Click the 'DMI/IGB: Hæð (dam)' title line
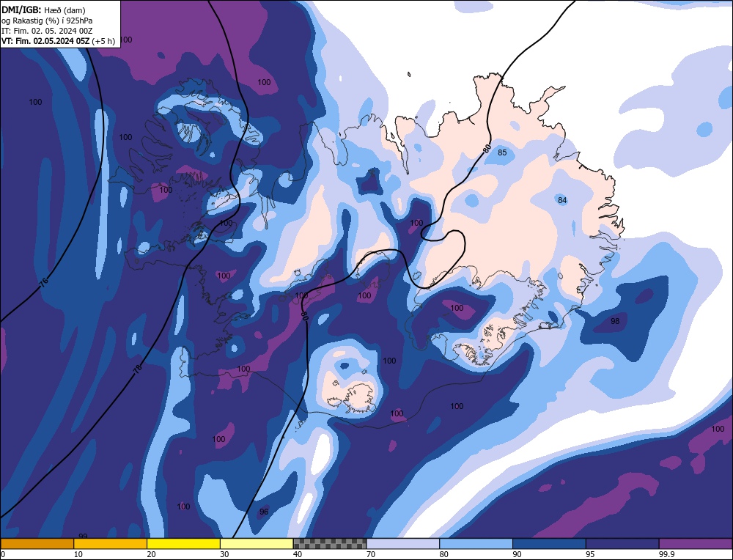Image resolution: width=733 pixels, height=560 pixels. 43,10
